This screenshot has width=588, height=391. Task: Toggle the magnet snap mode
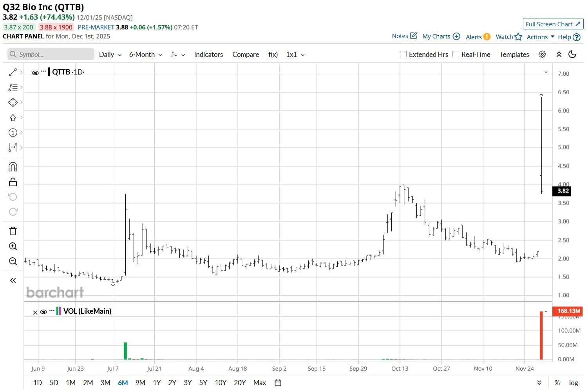pos(13,167)
